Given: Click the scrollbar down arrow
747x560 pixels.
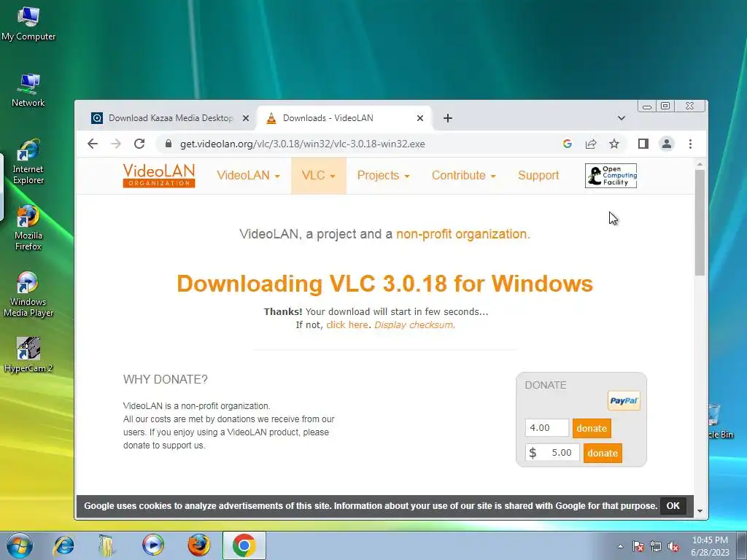Looking at the screenshot, I should pos(700,511).
